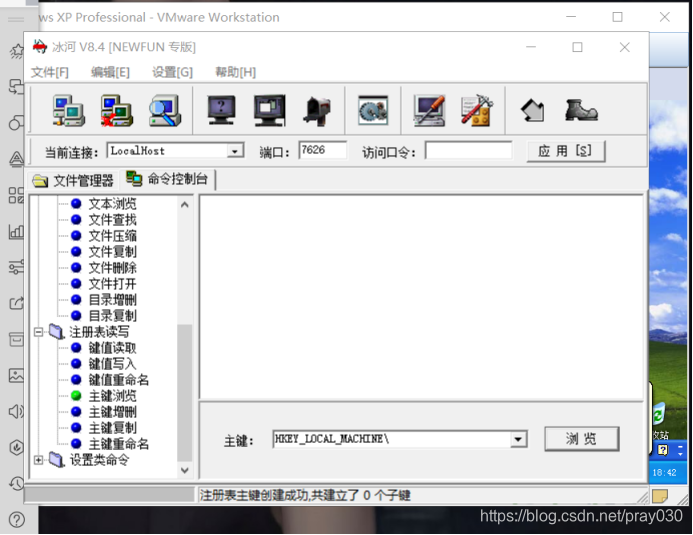Viewport: 693px width, 535px height.
Task: Click the yellow note icon in VMware bar
Action: (660, 497)
